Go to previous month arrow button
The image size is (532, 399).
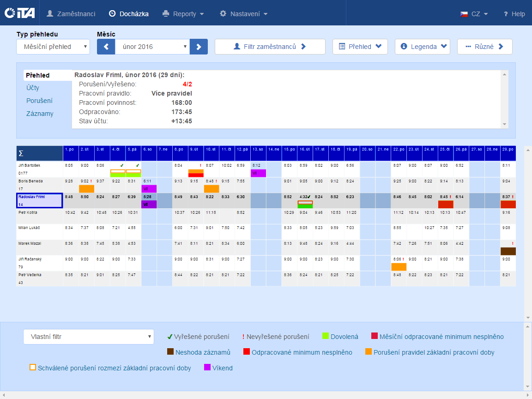[106, 47]
